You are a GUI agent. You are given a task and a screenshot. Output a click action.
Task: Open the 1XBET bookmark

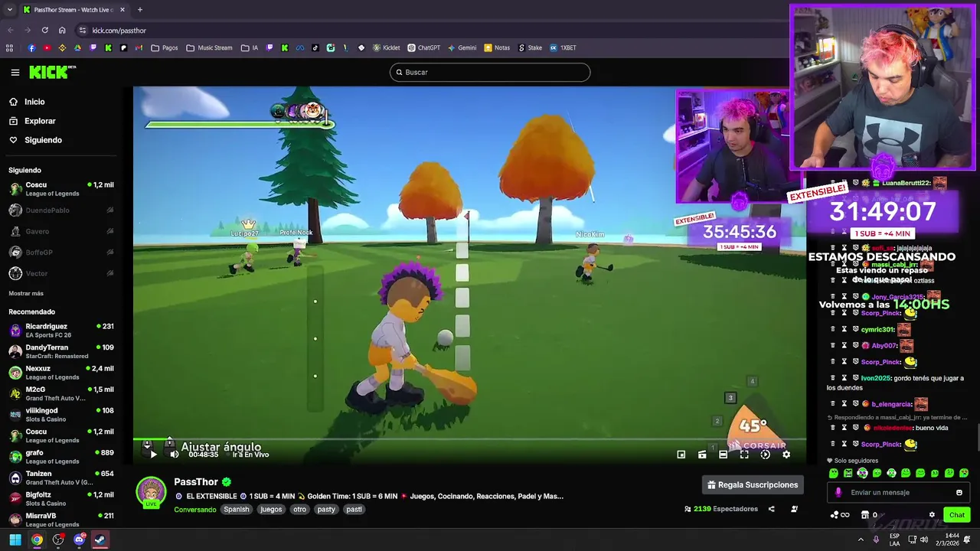pos(563,47)
